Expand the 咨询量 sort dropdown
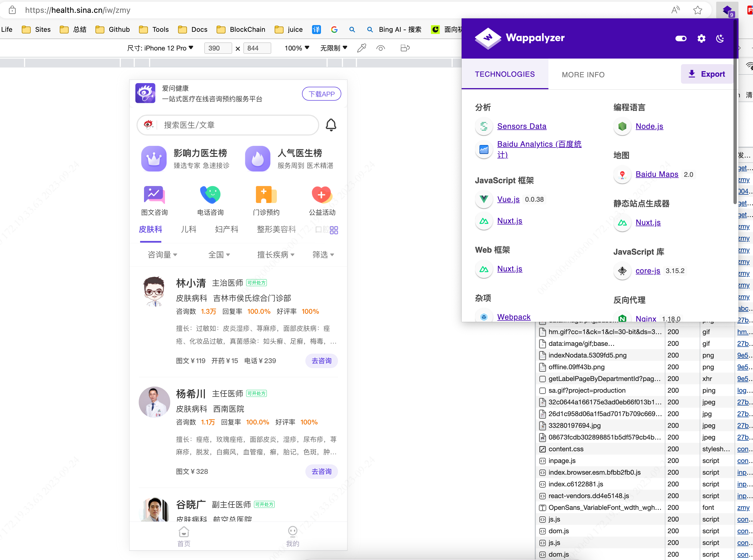This screenshot has height=560, width=753. [x=162, y=255]
